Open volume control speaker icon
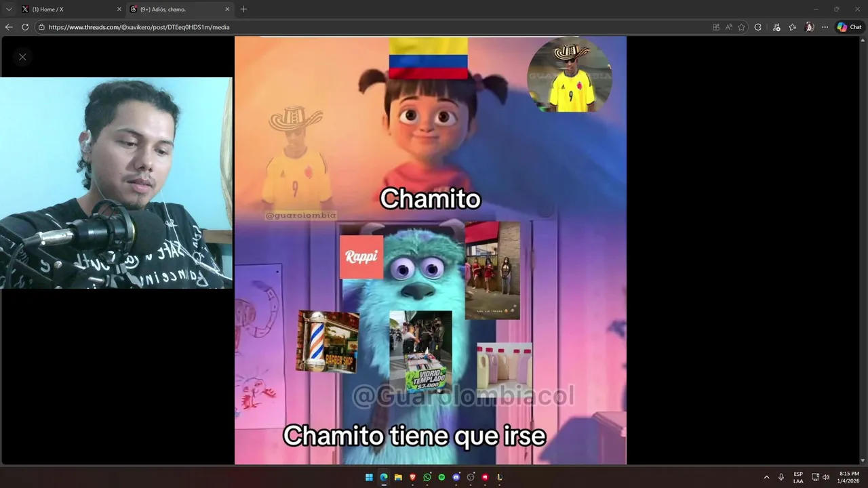 (x=826, y=477)
